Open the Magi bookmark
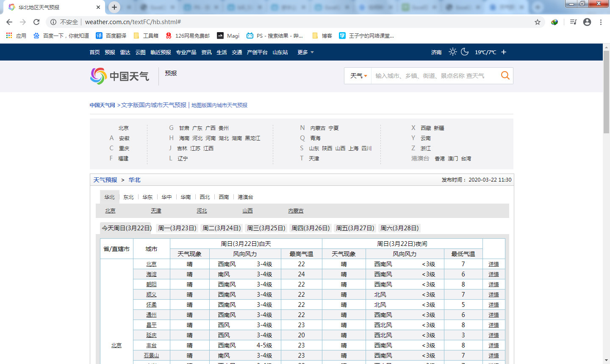610x364 pixels. [x=228, y=36]
